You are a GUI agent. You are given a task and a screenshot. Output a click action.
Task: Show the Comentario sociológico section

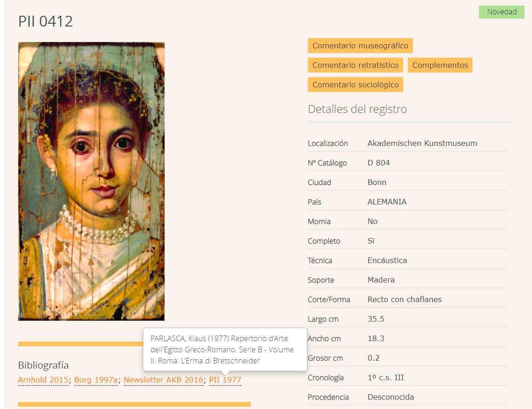pos(355,85)
